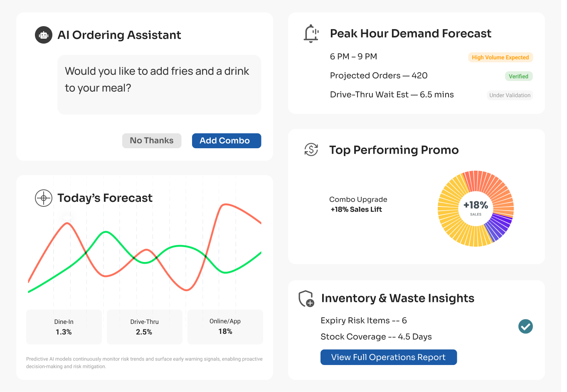Click the bell icon beside Peak Hour Demand Forecast
This screenshot has height=392, width=567.
point(311,34)
